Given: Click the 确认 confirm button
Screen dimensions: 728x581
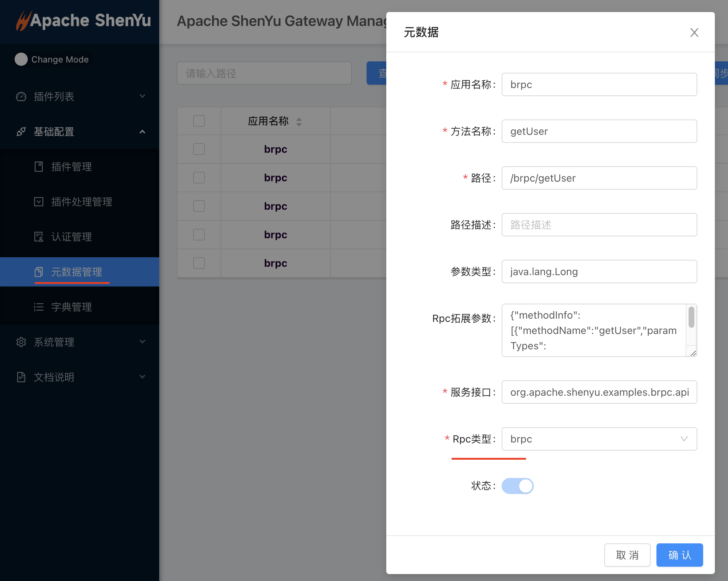Looking at the screenshot, I should pyautogui.click(x=679, y=555).
